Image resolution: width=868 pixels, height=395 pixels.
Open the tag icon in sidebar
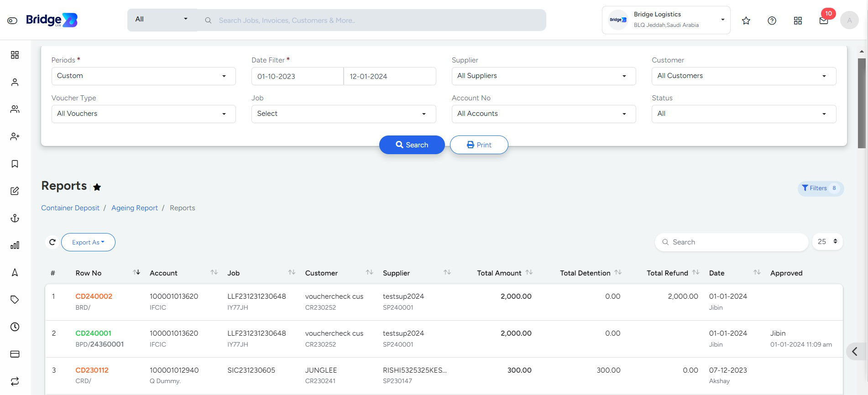click(15, 300)
